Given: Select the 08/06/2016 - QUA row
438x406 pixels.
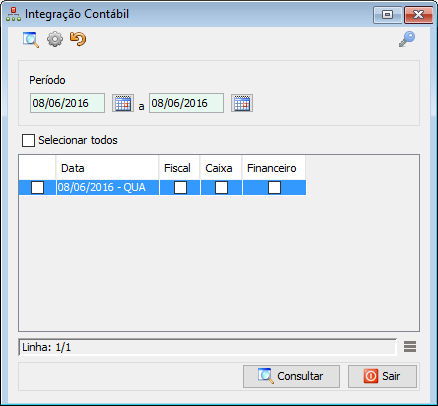Looking at the screenshot, I should [x=162, y=187].
